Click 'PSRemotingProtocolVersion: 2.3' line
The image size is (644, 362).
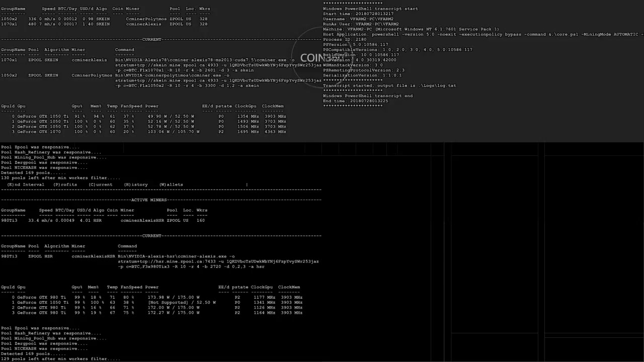coord(364,70)
